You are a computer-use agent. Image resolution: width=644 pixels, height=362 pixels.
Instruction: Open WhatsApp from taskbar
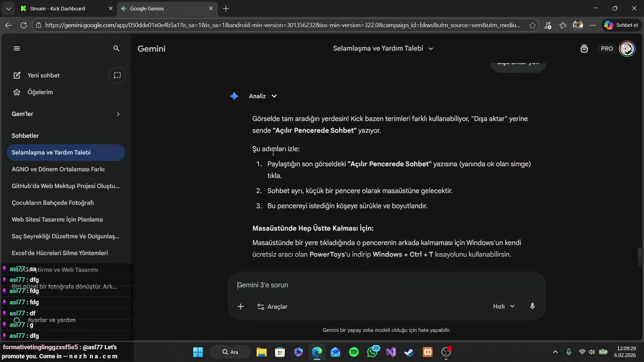point(372,352)
